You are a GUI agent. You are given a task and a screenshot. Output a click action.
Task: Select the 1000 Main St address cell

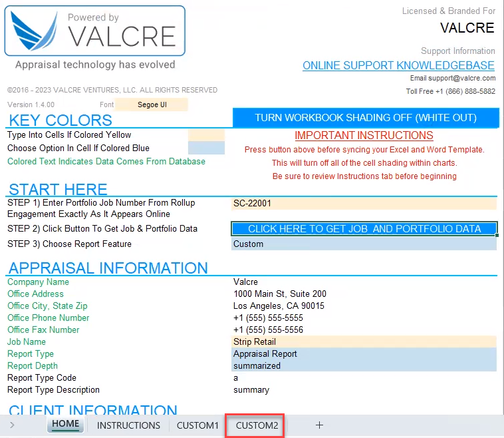coord(280,294)
